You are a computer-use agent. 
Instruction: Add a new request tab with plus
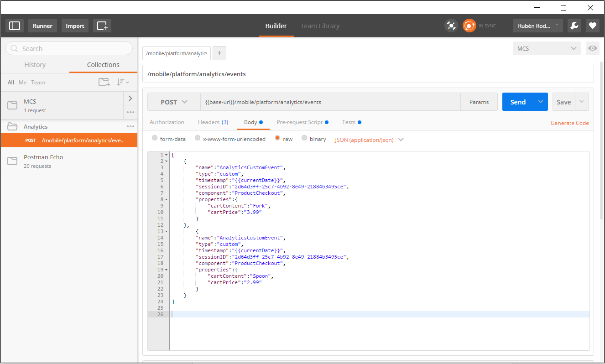219,53
